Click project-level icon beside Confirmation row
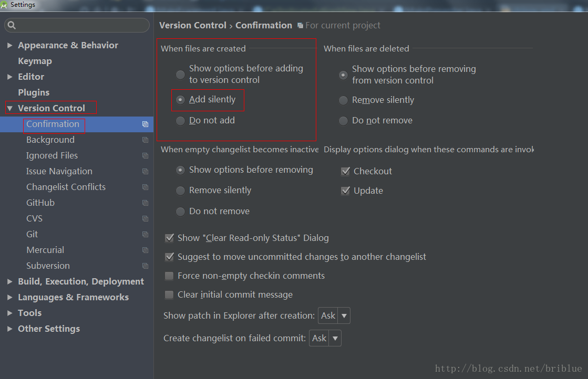This screenshot has height=379, width=588. coord(145,124)
